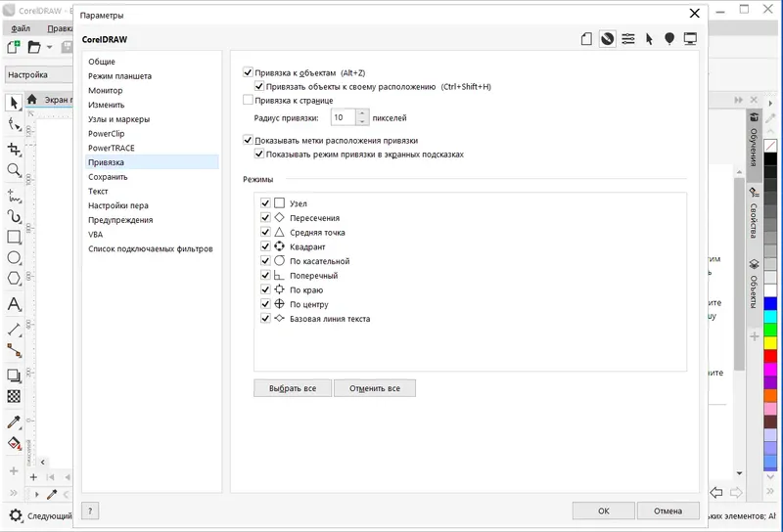This screenshot has height=532, width=783.
Task: Open the settings gear in status bar
Action: [16, 515]
